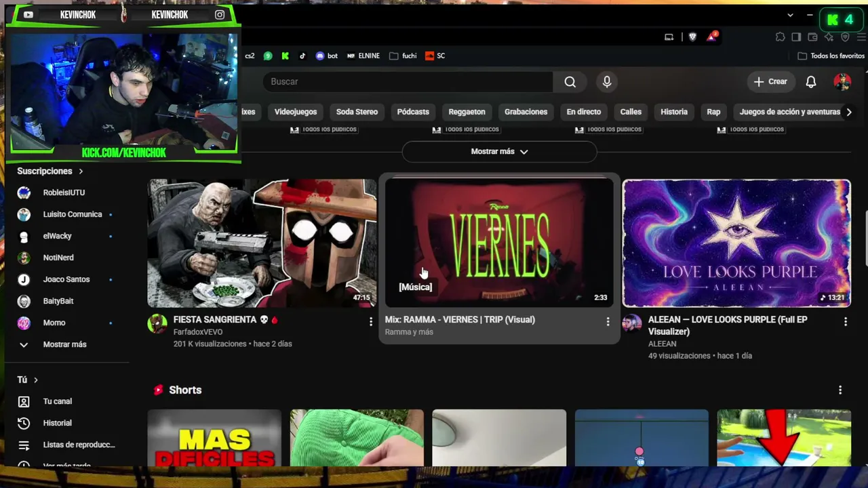Open the Luisito Comunica subscription channel
The height and width of the screenshot is (488, 868).
click(73, 214)
